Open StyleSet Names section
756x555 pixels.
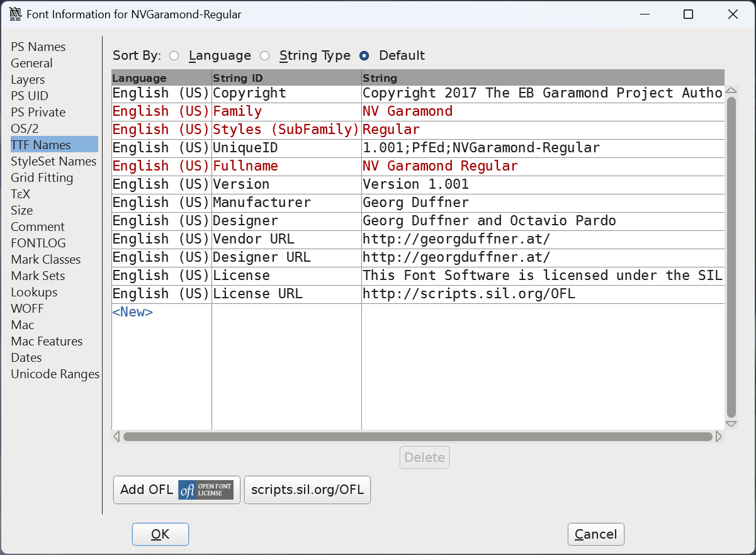pyautogui.click(x=54, y=162)
